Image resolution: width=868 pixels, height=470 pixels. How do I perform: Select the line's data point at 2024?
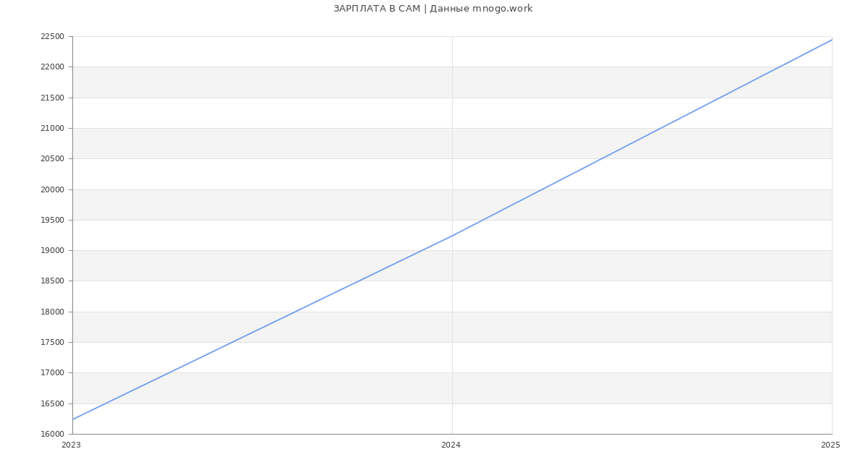point(452,236)
